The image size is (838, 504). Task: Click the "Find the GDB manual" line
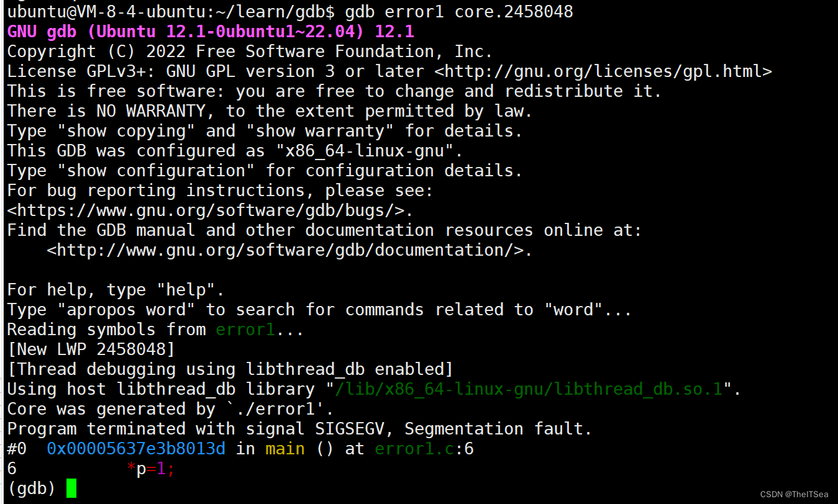(x=325, y=230)
